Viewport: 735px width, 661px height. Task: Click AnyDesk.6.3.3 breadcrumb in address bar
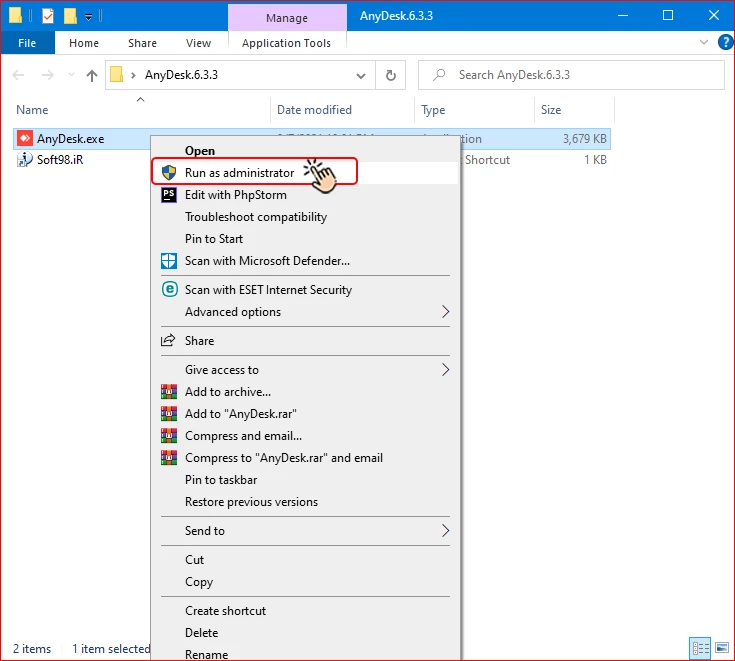pos(181,75)
